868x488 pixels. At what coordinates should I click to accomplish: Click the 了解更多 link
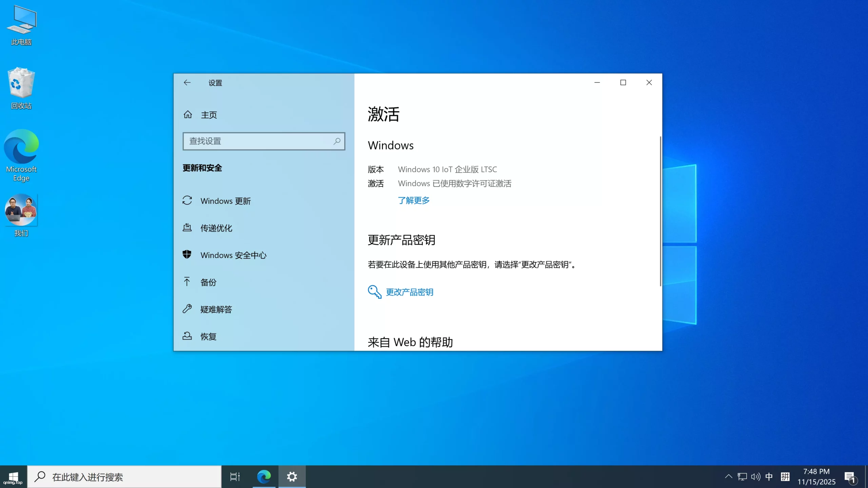pyautogui.click(x=413, y=200)
